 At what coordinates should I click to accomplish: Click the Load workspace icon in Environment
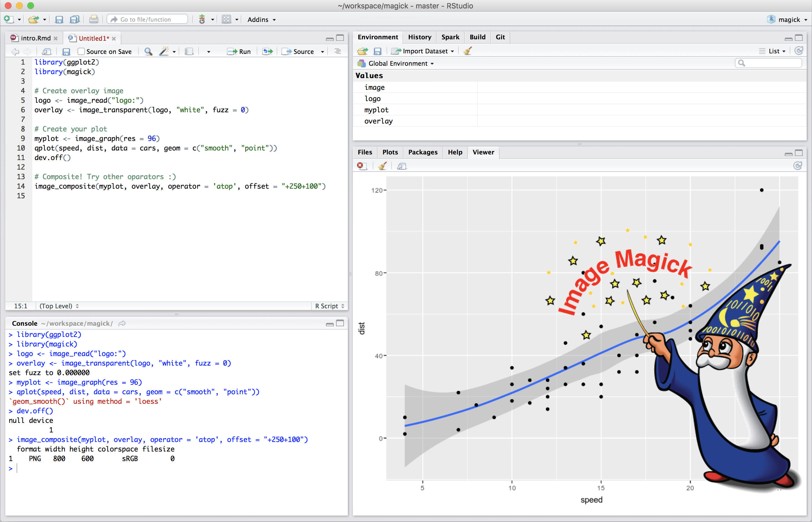[x=362, y=51]
